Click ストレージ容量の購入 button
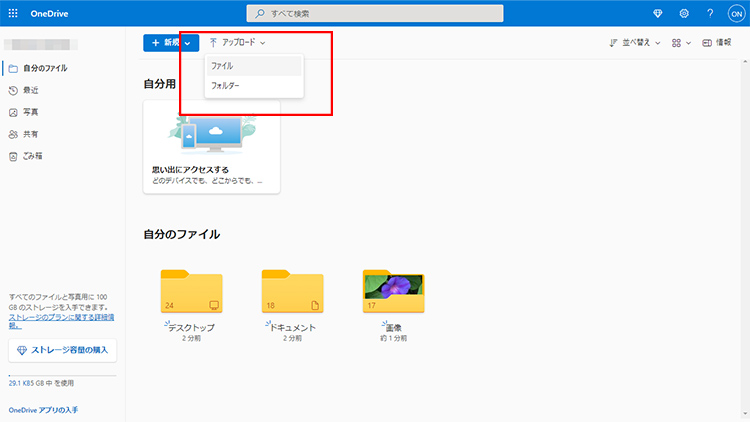This screenshot has width=750, height=422. (62, 350)
